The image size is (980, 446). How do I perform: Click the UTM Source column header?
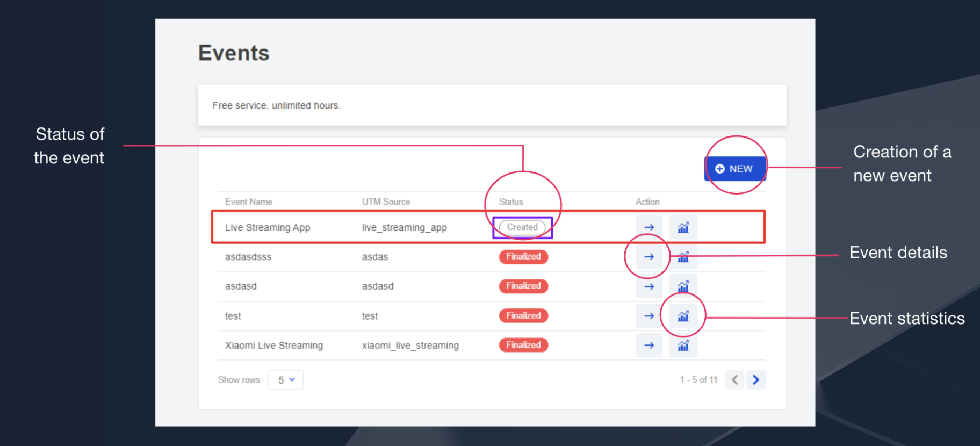coord(386,202)
